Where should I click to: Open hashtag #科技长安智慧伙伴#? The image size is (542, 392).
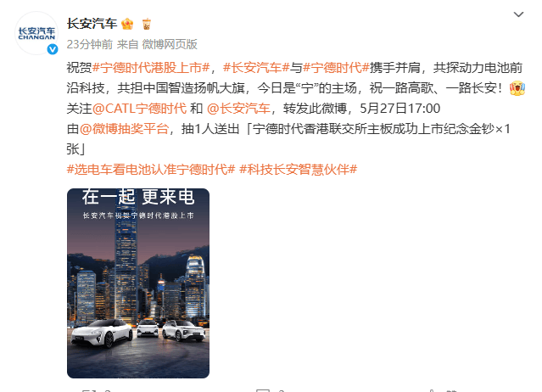298,170
